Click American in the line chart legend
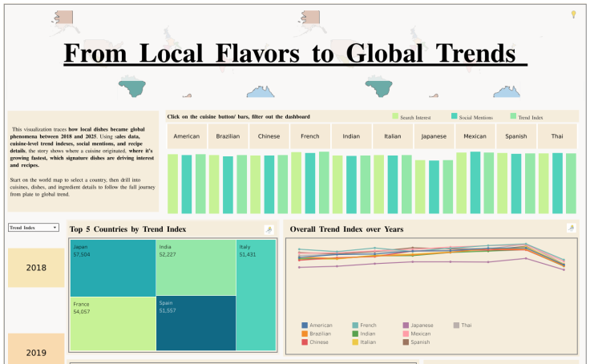Screen dimensions: 590x364 (x=317, y=326)
